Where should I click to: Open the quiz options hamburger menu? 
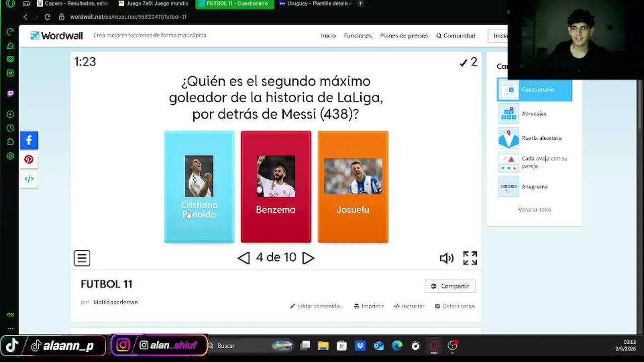pos(82,258)
